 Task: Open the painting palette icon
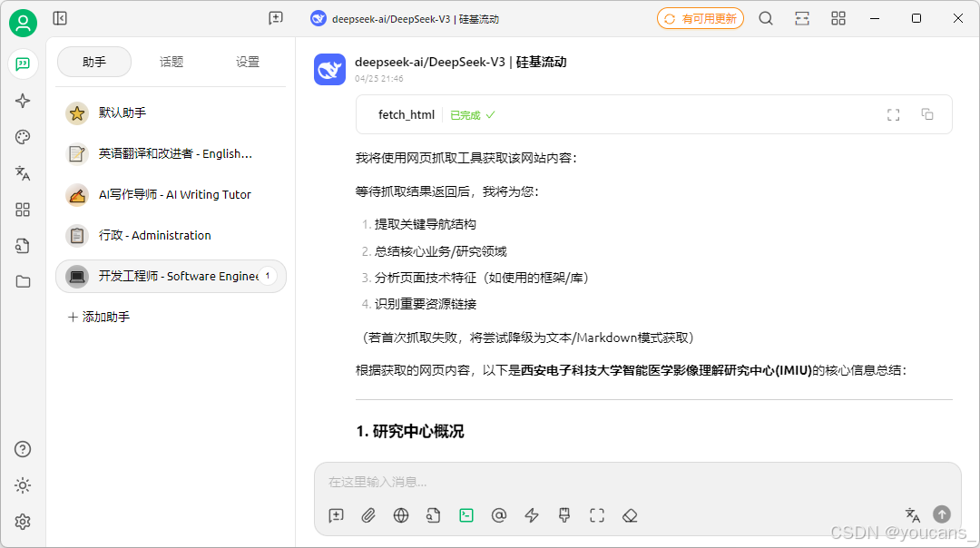pos(23,137)
